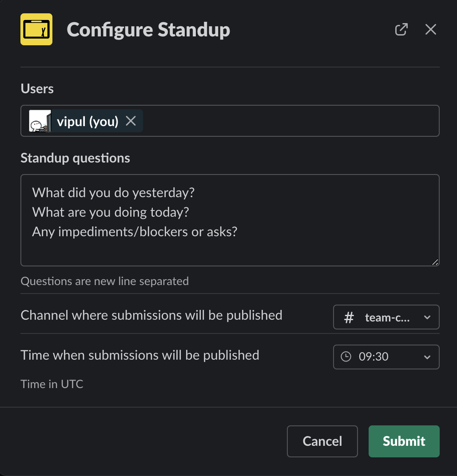Image resolution: width=457 pixels, height=476 pixels.
Task: Open modal in new window icon
Action: click(401, 29)
